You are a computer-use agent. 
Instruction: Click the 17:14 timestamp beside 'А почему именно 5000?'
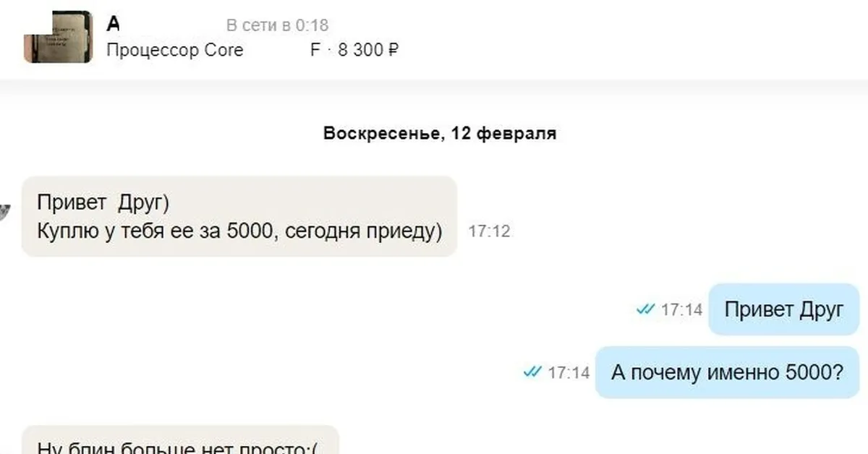pos(569,373)
